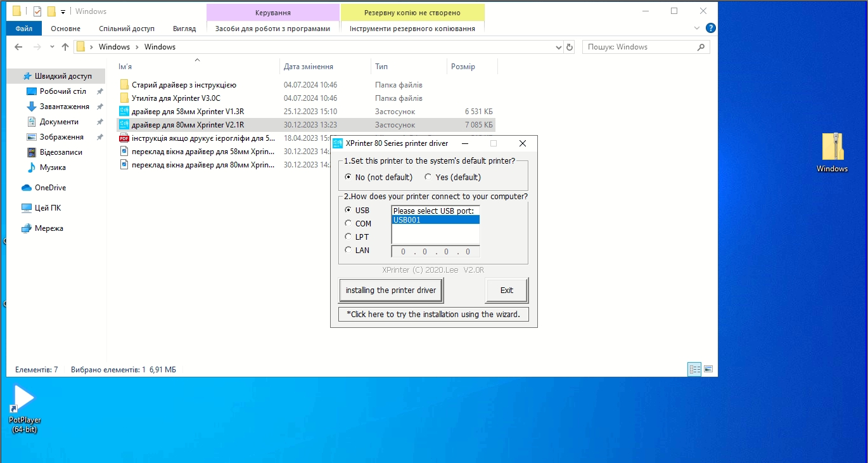This screenshot has width=868, height=463.
Task: Go up one folder with Up arrow
Action: click(x=65, y=47)
